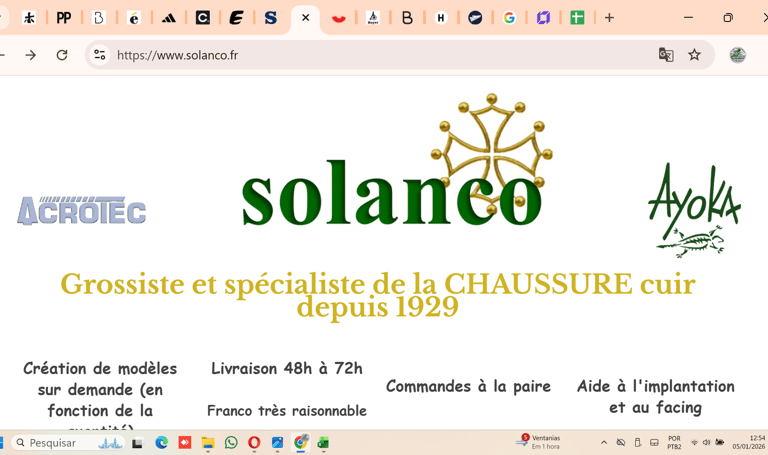Open the Google favicon tab
This screenshot has height=455, width=768.
pos(509,18)
